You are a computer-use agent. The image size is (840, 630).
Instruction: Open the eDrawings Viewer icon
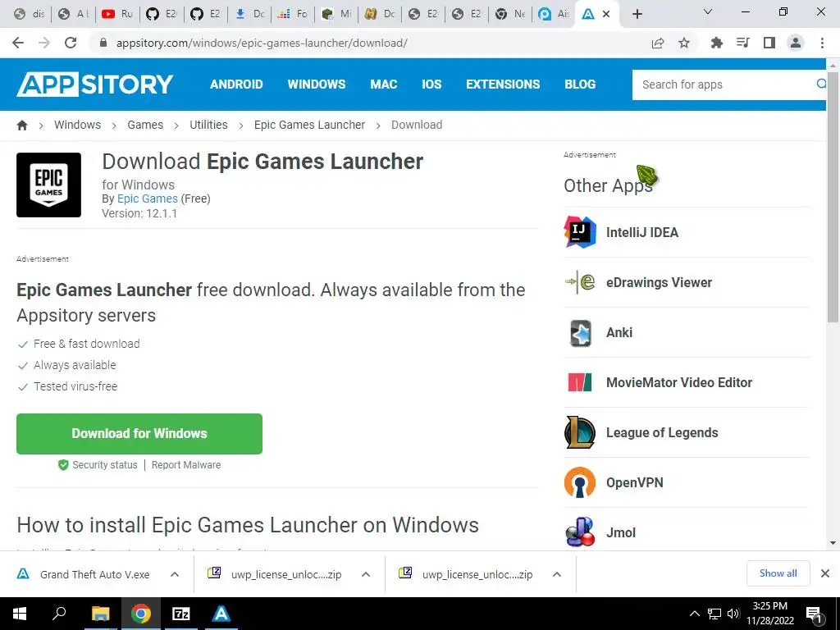click(x=580, y=282)
